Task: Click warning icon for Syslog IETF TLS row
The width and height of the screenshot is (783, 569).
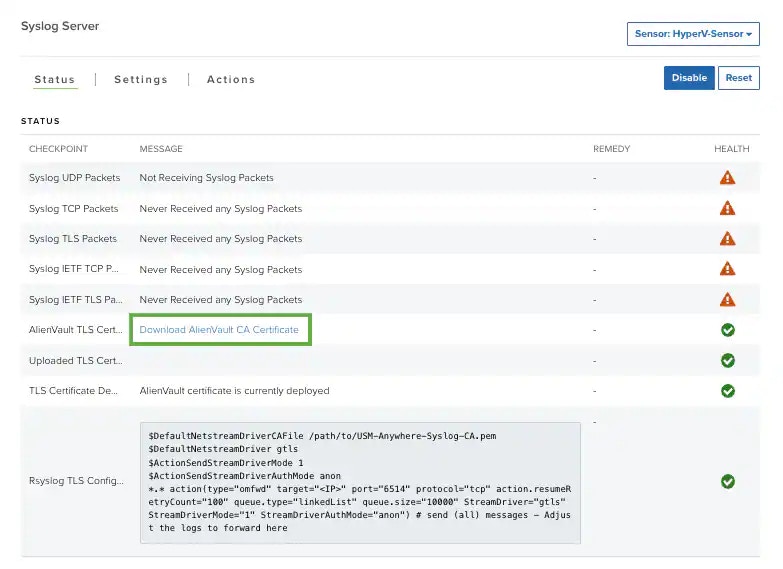Action: [728, 300]
